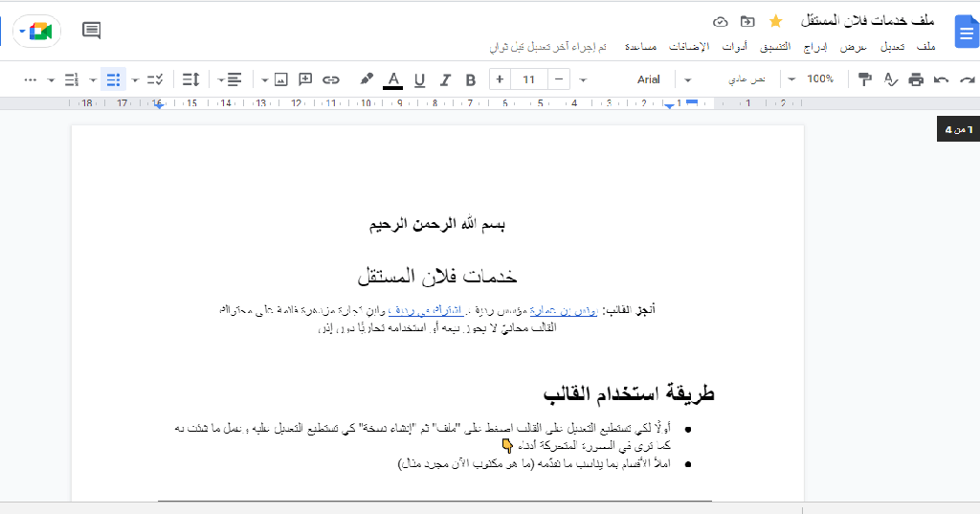
Task: Start a Google Meet call button
Action: (40, 31)
